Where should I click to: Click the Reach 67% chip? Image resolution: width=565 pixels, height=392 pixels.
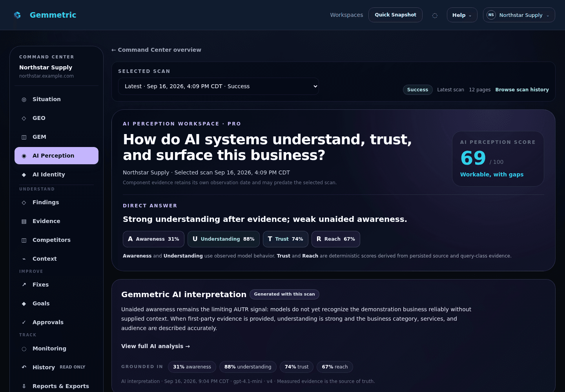(336, 239)
